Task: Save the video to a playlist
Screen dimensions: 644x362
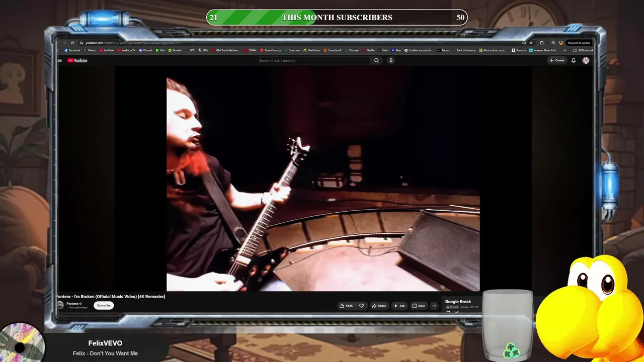Action: [x=419, y=306]
